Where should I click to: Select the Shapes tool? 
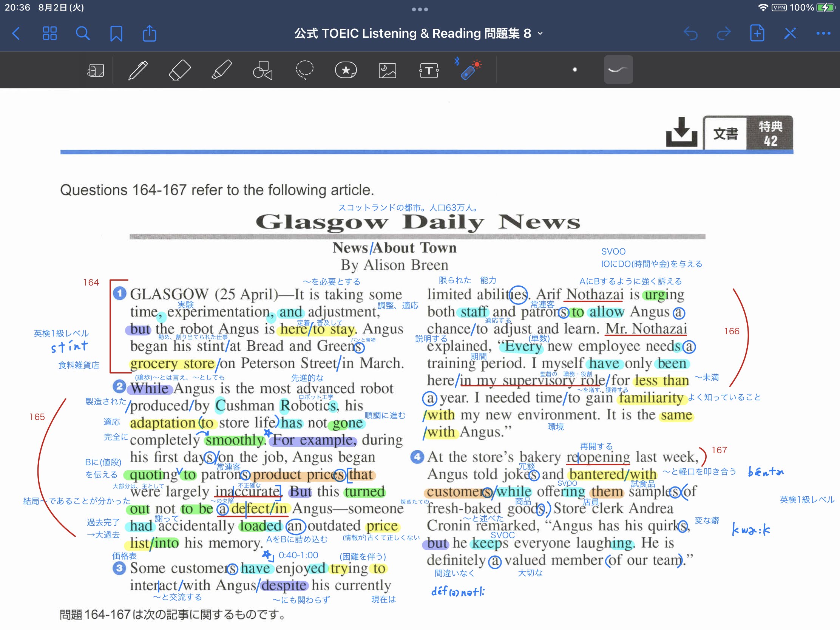click(x=263, y=70)
